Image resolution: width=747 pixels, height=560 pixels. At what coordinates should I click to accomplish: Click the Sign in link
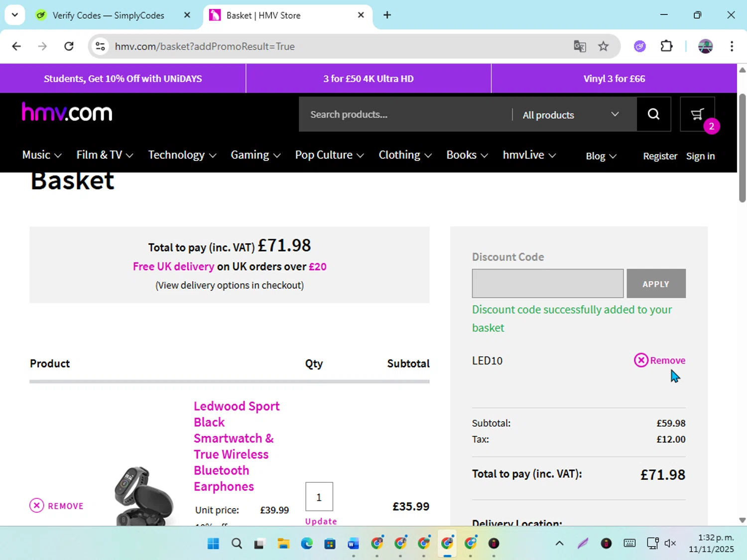(x=700, y=156)
